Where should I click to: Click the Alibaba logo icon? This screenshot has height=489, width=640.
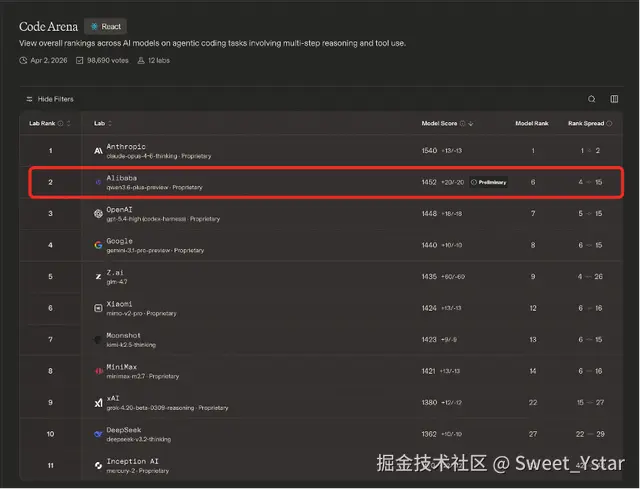pos(98,182)
